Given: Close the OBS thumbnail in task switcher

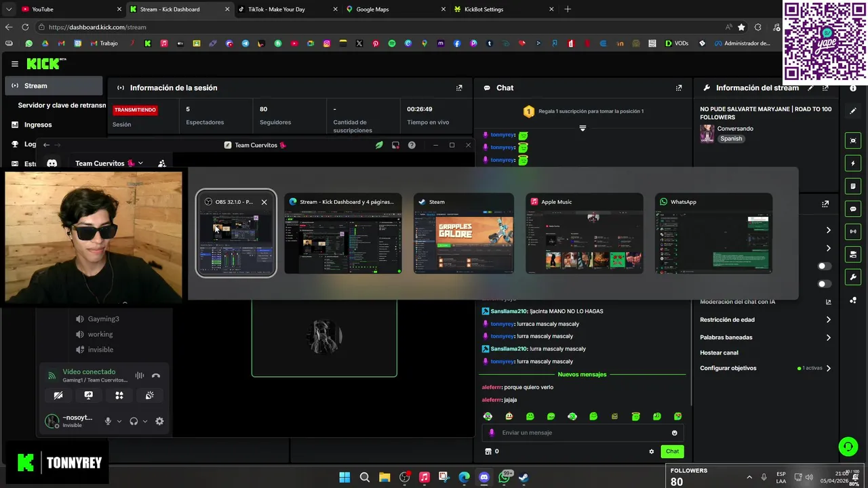Looking at the screenshot, I should (x=264, y=202).
